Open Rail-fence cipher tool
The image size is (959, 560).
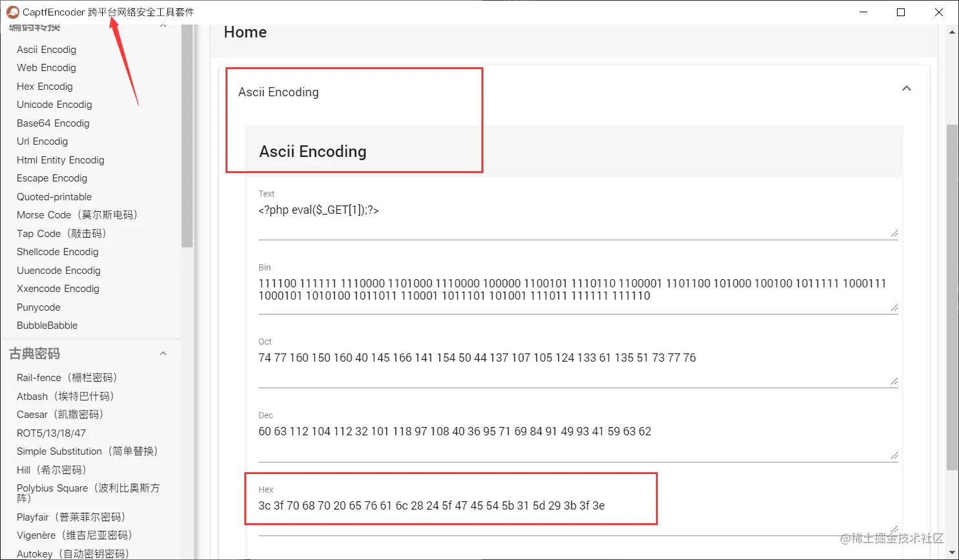coord(67,378)
